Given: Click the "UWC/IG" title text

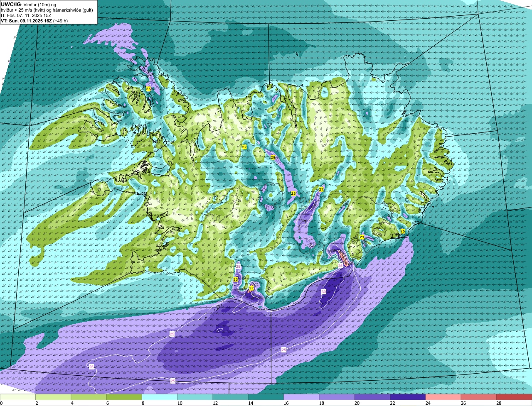Looking at the screenshot, I should (x=10, y=4).
